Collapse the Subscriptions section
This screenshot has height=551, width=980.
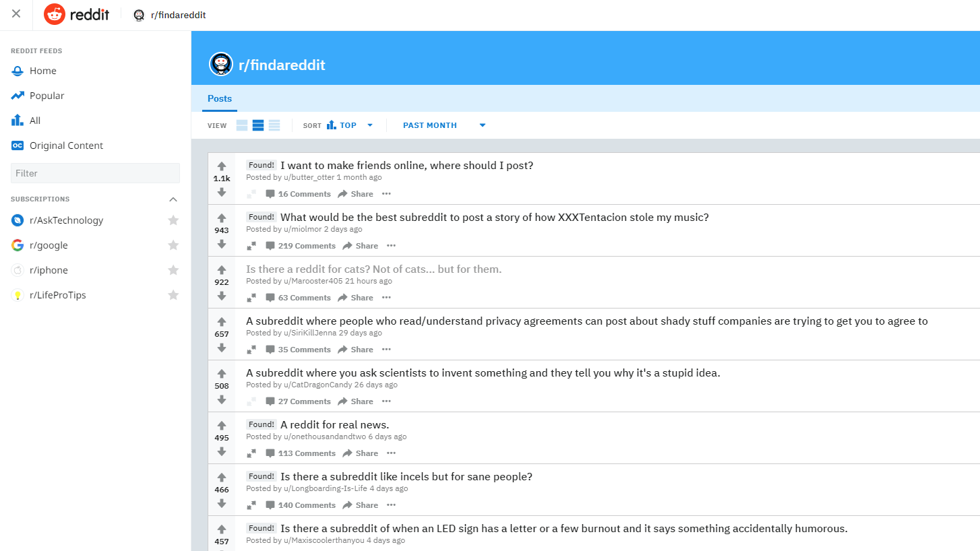(173, 199)
